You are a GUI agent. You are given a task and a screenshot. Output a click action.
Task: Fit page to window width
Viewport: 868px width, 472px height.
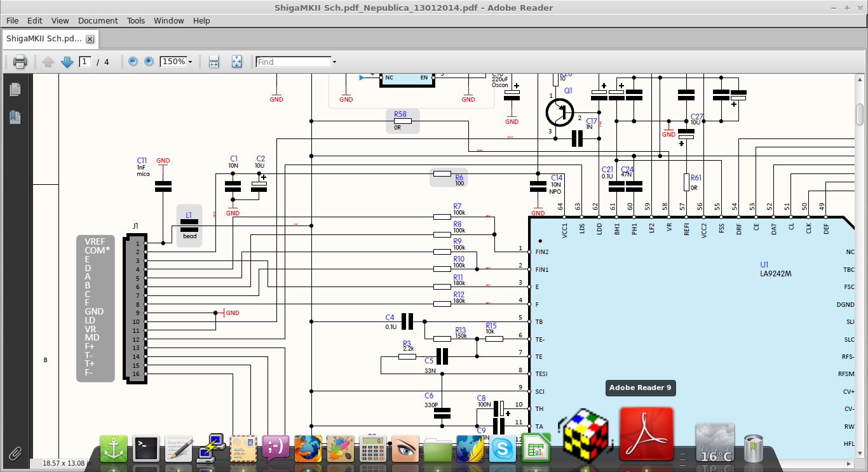tap(214, 62)
